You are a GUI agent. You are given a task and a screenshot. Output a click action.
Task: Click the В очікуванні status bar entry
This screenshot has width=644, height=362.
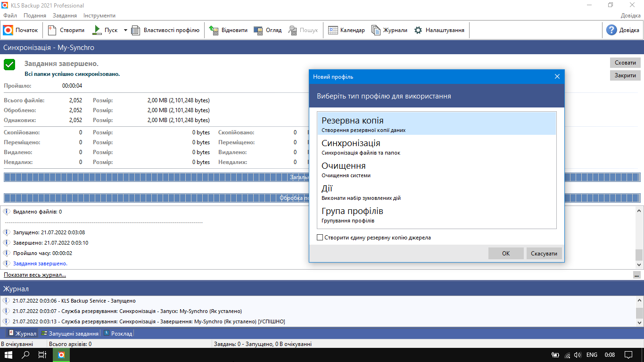17,344
